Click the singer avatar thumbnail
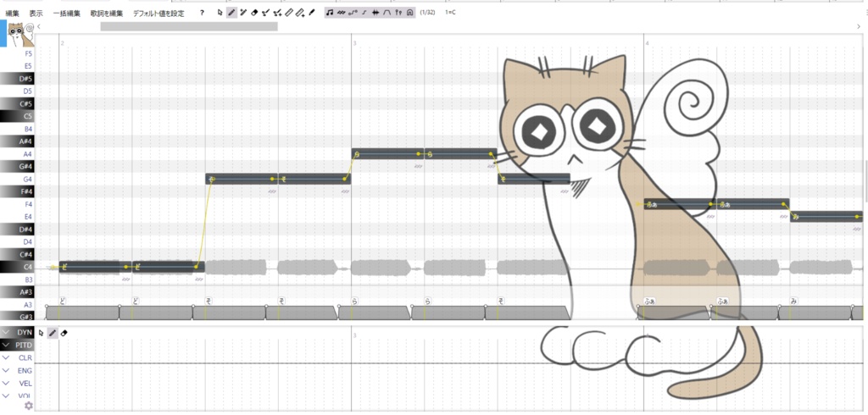Image resolution: width=868 pixels, height=415 pixels. tap(20, 35)
